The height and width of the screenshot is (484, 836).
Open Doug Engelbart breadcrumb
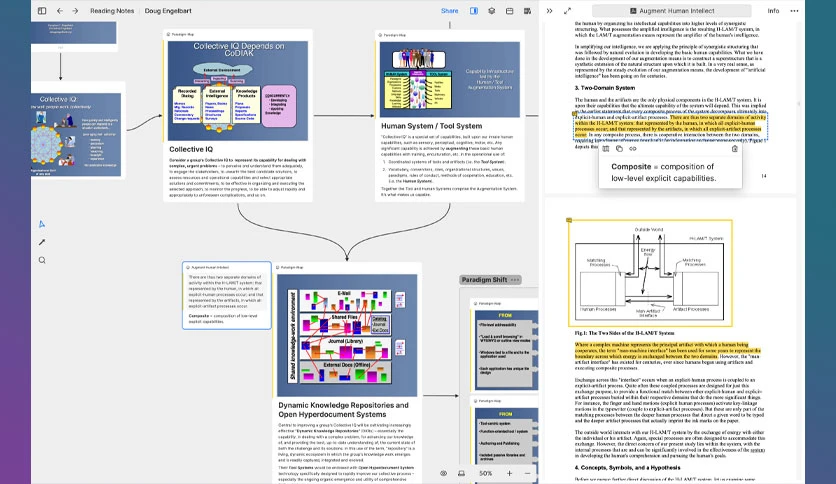[x=168, y=11]
